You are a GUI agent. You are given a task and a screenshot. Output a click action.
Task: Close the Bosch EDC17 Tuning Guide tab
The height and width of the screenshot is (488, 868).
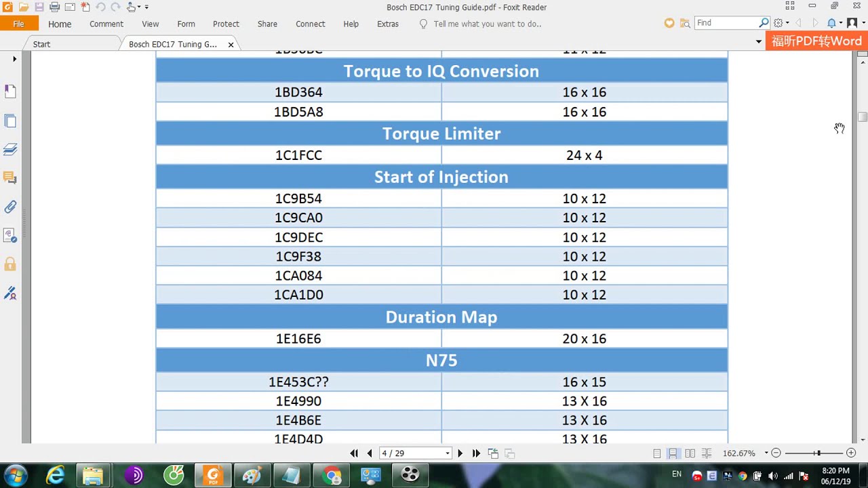click(231, 45)
